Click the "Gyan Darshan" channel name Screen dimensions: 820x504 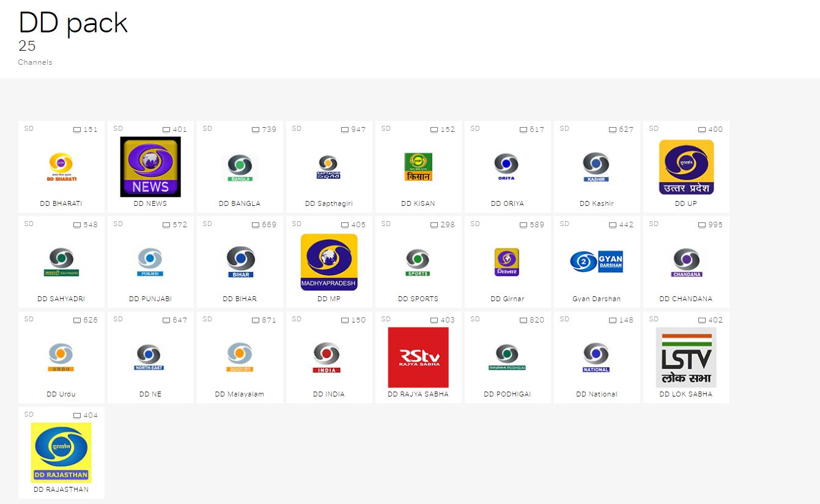click(x=597, y=299)
